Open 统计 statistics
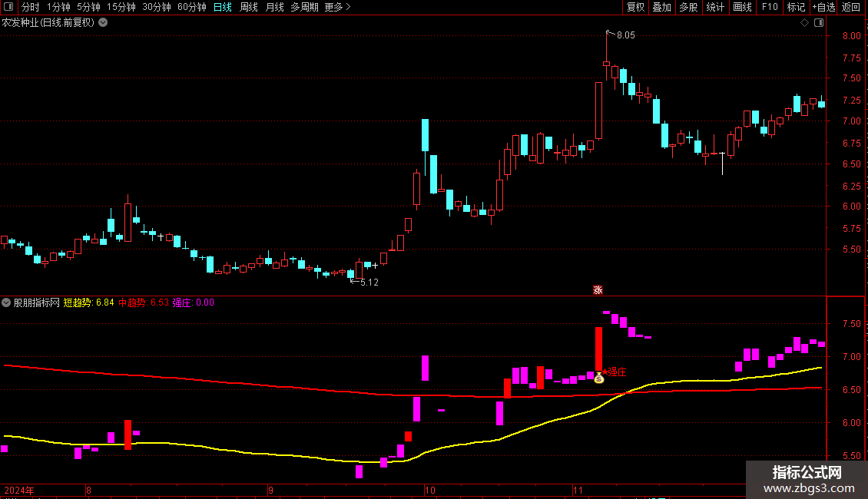This screenshot has width=868, height=499. click(715, 7)
